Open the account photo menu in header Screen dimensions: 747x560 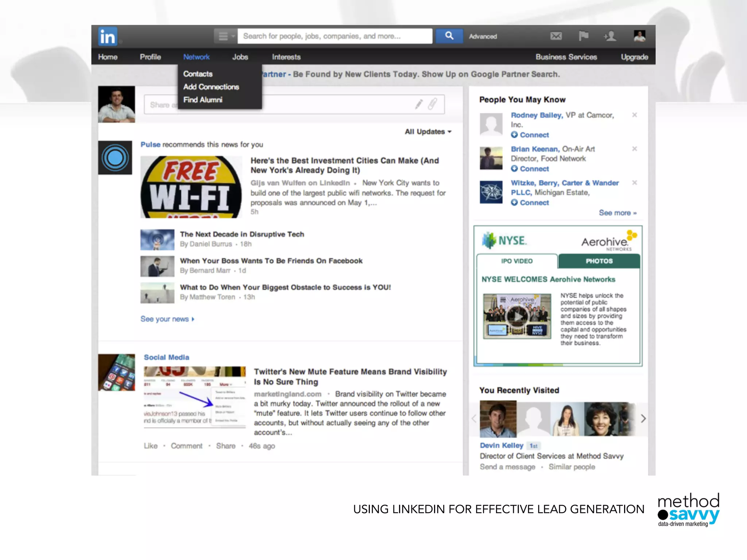(639, 36)
